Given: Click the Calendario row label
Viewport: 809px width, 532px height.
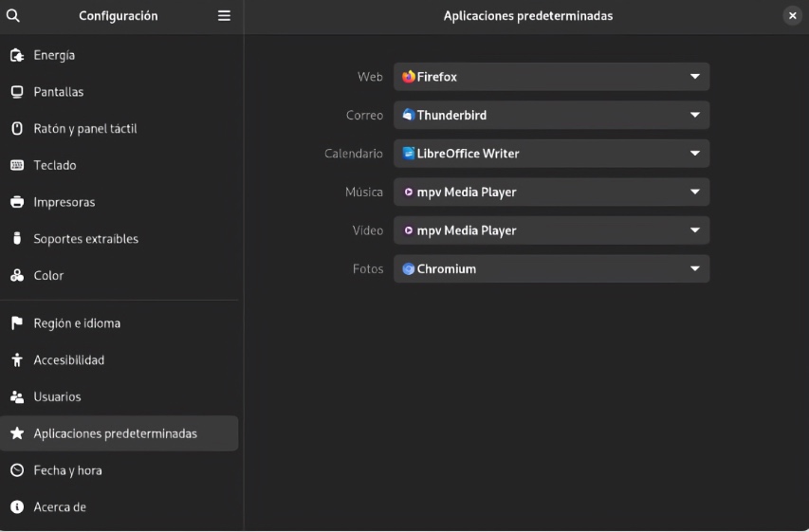Looking at the screenshot, I should (x=354, y=154).
